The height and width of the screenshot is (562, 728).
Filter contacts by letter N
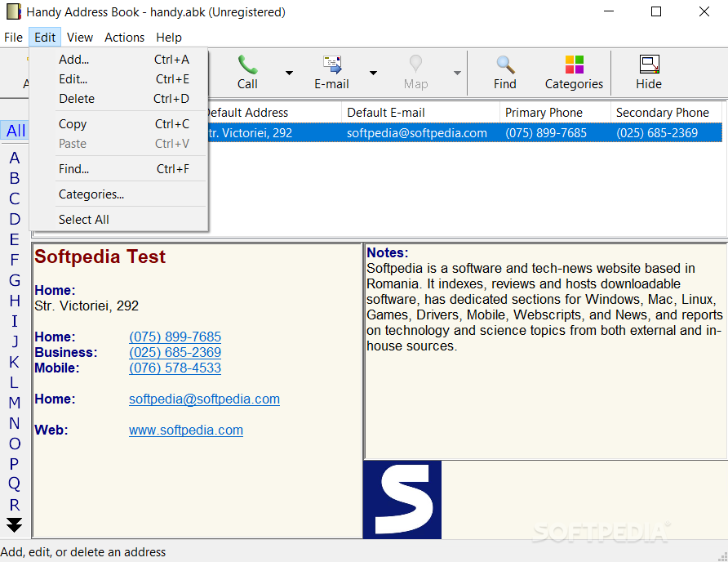(x=15, y=423)
